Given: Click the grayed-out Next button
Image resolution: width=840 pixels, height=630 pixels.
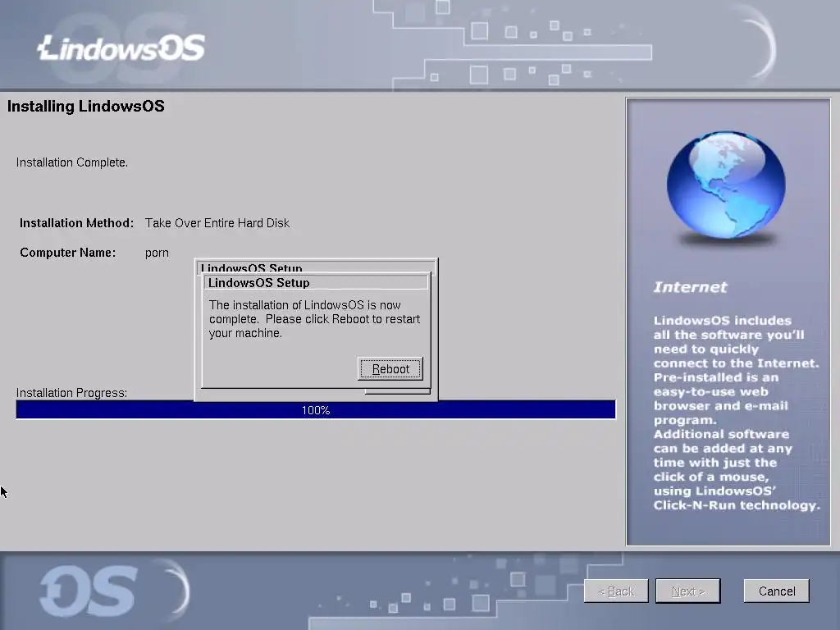Looking at the screenshot, I should click(x=688, y=591).
